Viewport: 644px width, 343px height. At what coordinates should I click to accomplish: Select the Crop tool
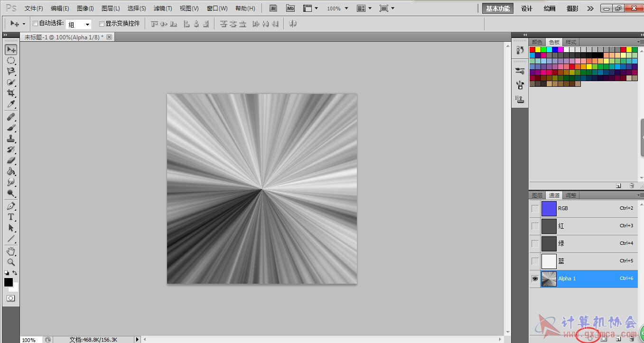(11, 93)
